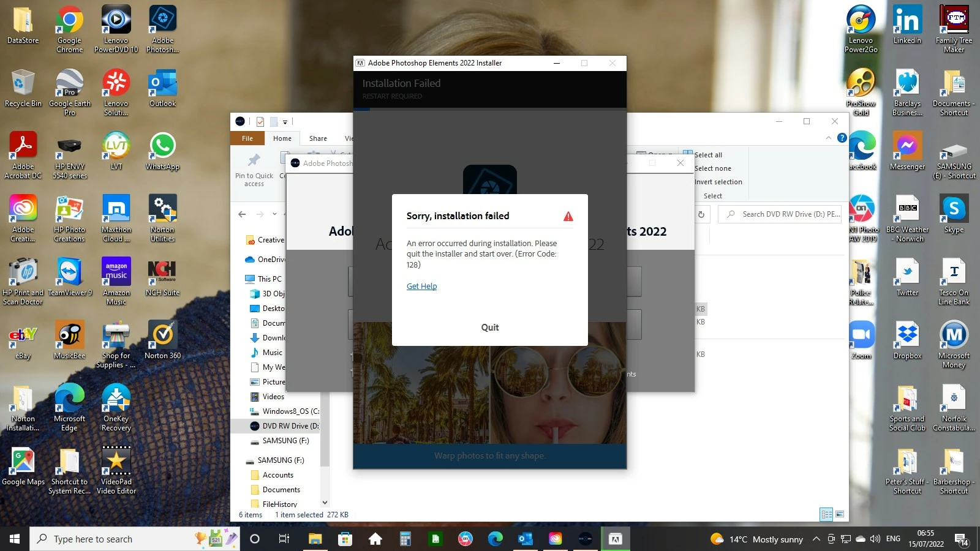This screenshot has height=551, width=980.
Task: Open Google Chrome desktop icon
Action: point(70,29)
